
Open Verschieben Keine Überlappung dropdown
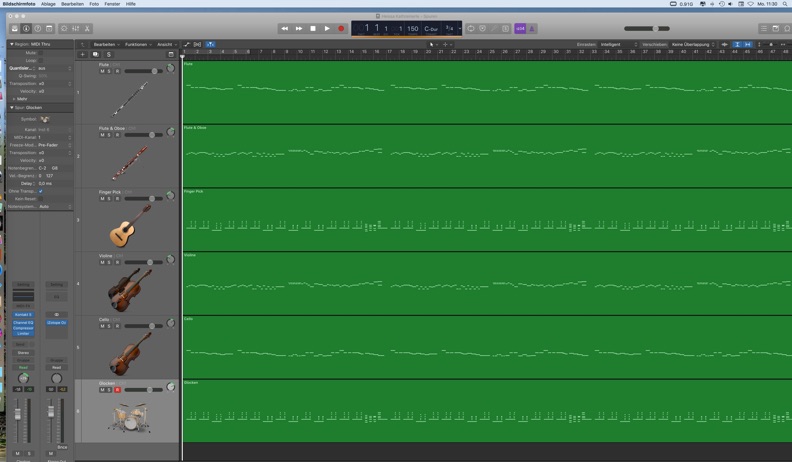693,44
